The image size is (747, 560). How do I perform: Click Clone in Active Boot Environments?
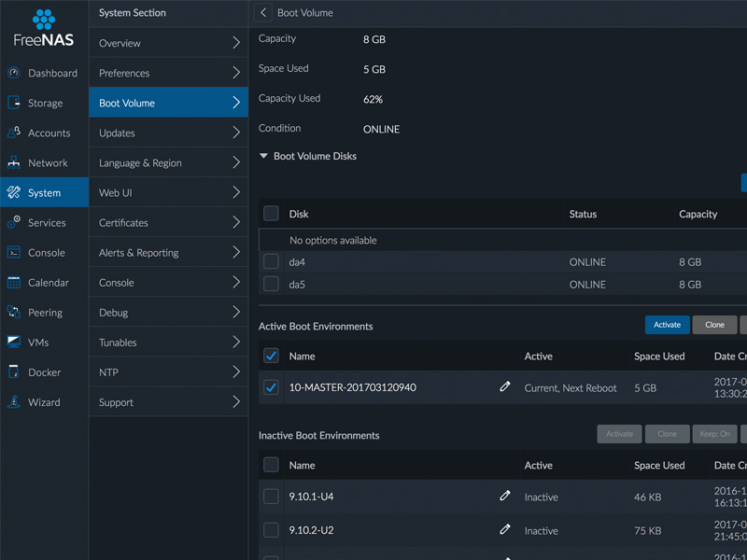coord(714,325)
